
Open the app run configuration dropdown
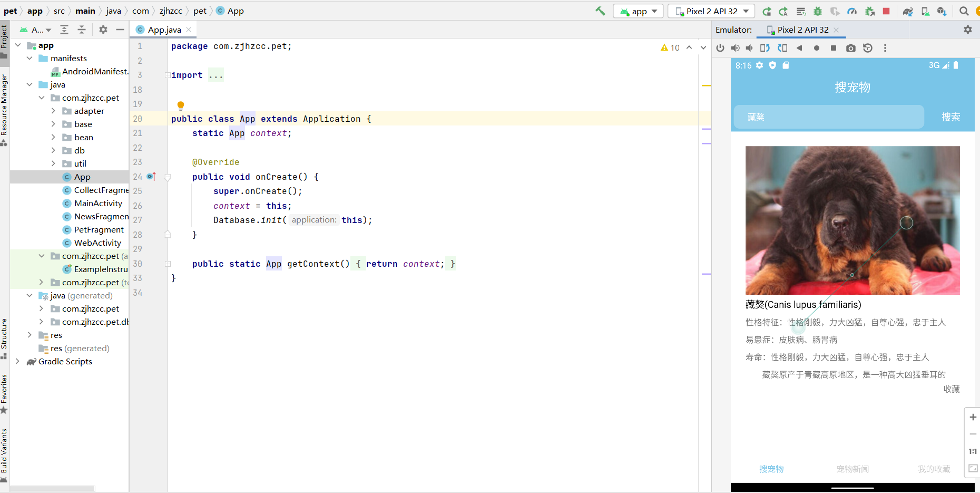click(638, 11)
